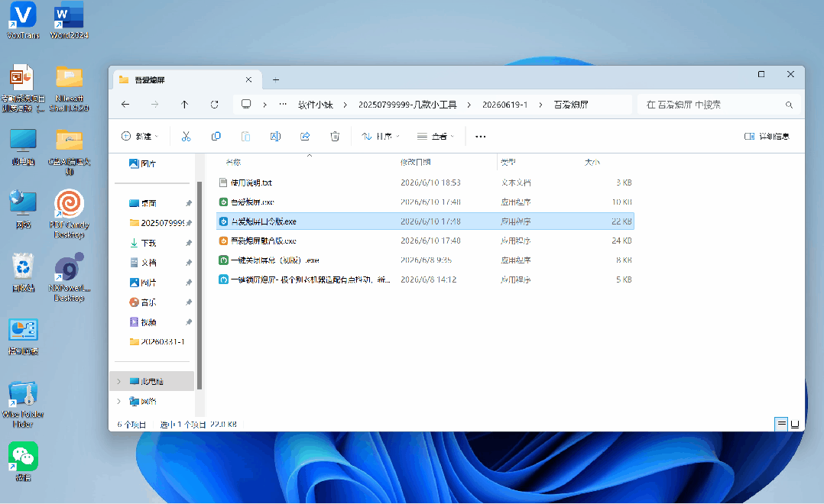Viewport: 824px width, 504px height.
Task: Switch to details list view in status bar
Action: pos(781,425)
